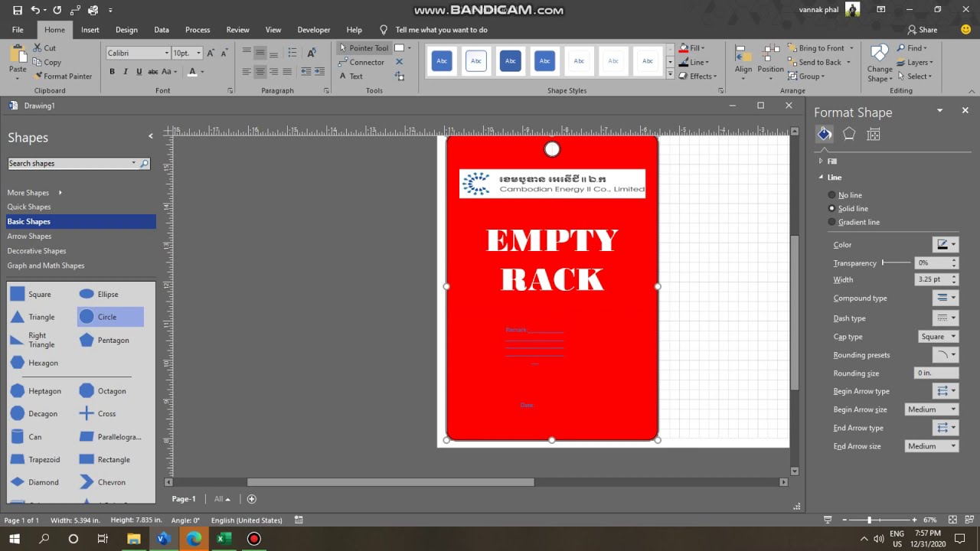Click the search magnifier in Shapes pane

click(144, 163)
